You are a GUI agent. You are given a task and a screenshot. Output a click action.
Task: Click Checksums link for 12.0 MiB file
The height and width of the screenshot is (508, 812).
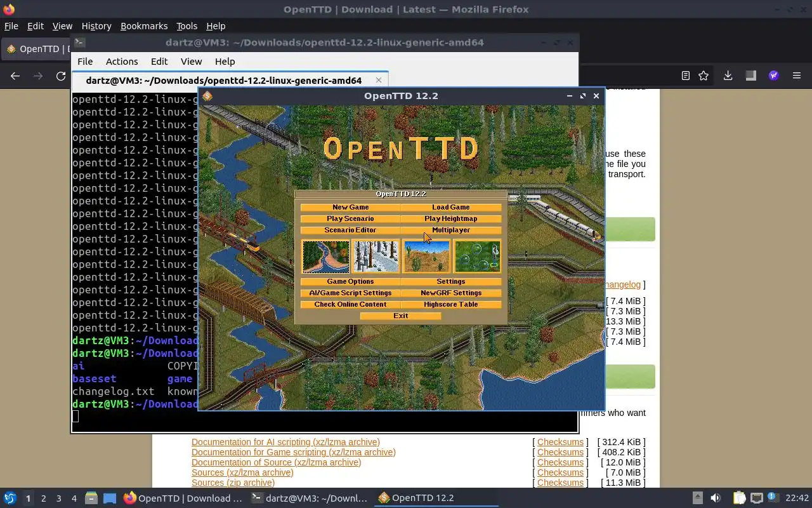(x=560, y=462)
